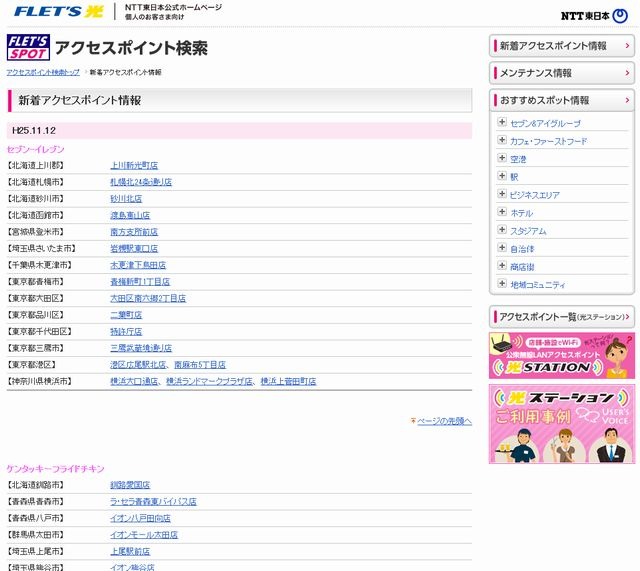Jump to top via ページの先頭へ link

[x=444, y=421]
